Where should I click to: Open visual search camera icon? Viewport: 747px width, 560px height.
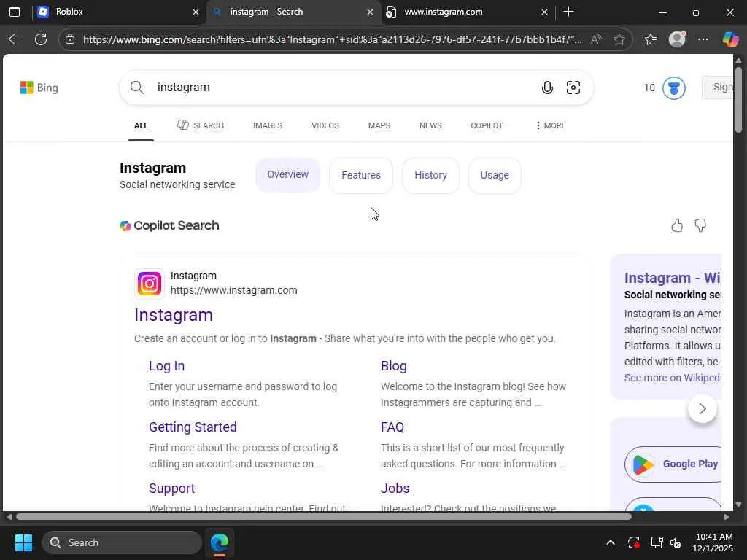pos(573,87)
